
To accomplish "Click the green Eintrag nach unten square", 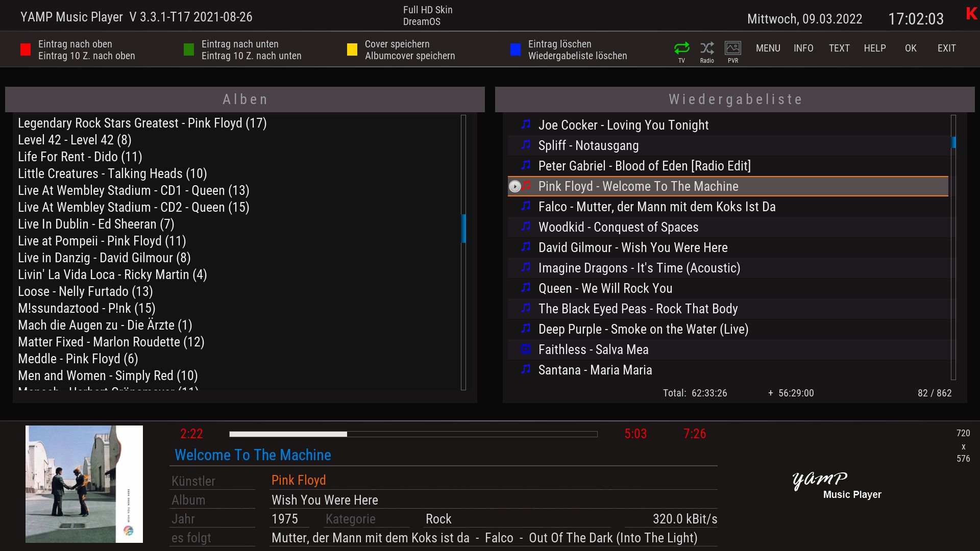I will pos(189,49).
